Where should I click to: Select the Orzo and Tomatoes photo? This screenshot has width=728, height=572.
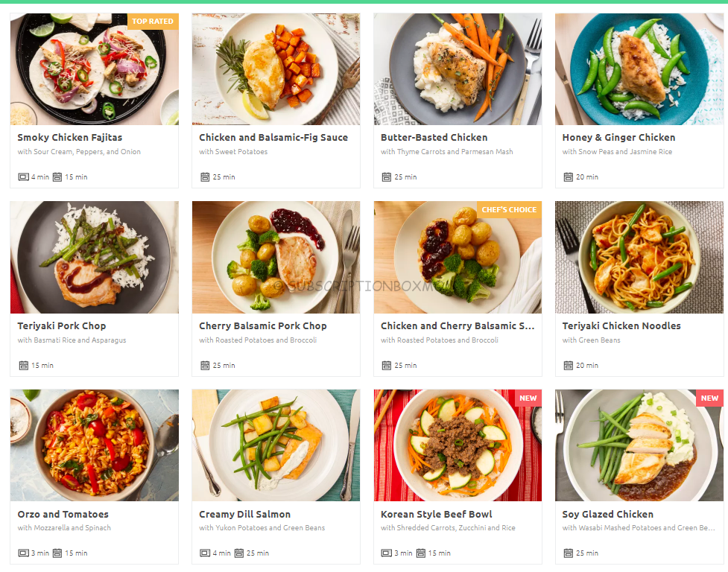pyautogui.click(x=94, y=445)
